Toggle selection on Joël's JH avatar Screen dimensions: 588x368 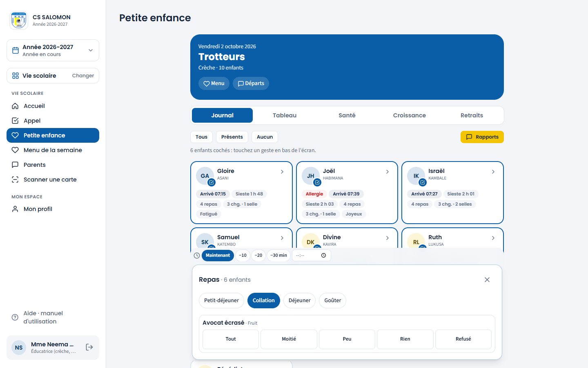click(x=311, y=176)
